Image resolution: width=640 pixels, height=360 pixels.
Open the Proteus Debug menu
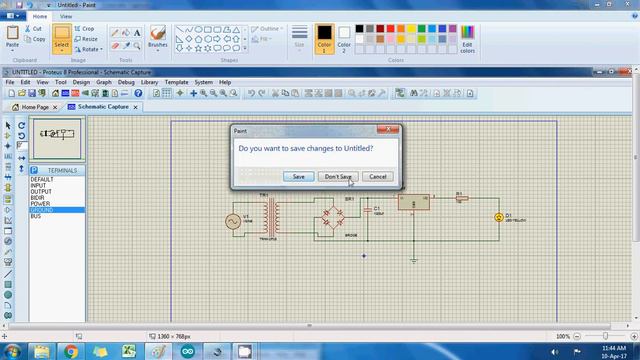click(126, 82)
